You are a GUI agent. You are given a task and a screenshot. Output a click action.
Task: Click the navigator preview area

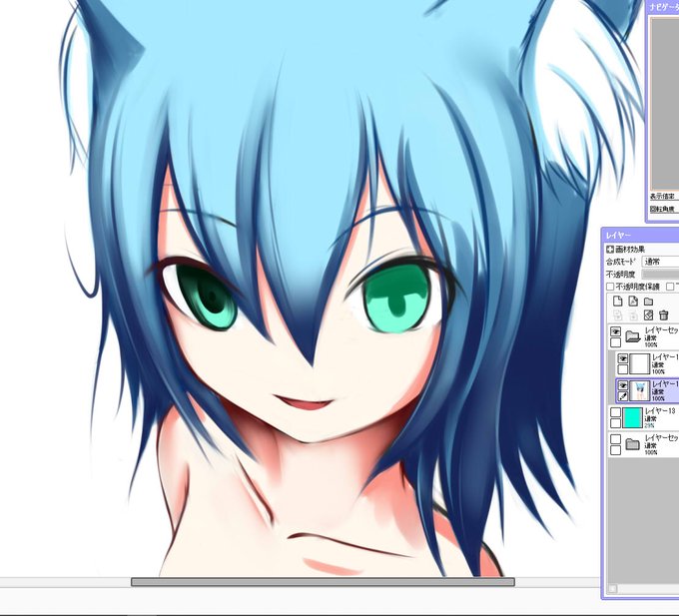pyautogui.click(x=665, y=103)
